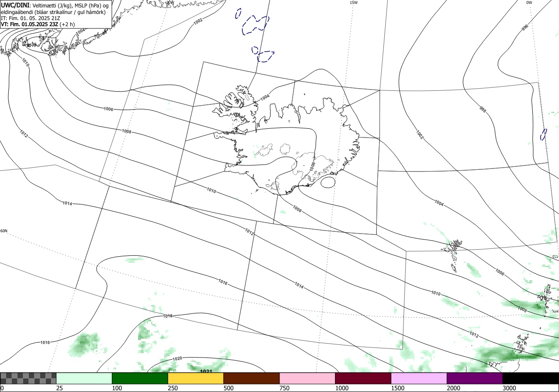The image size is (559, 392).
Task: Click the '1500' legend scale value
Action: coord(398,388)
